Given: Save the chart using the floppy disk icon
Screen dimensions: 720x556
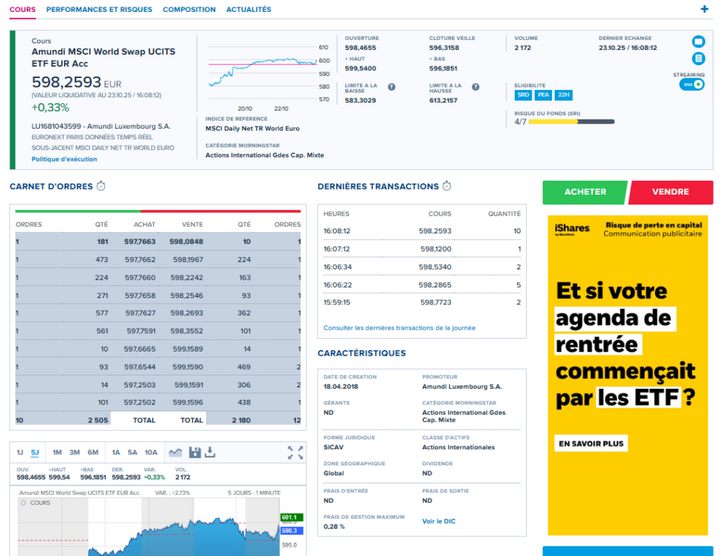Looking at the screenshot, I should click(195, 453).
